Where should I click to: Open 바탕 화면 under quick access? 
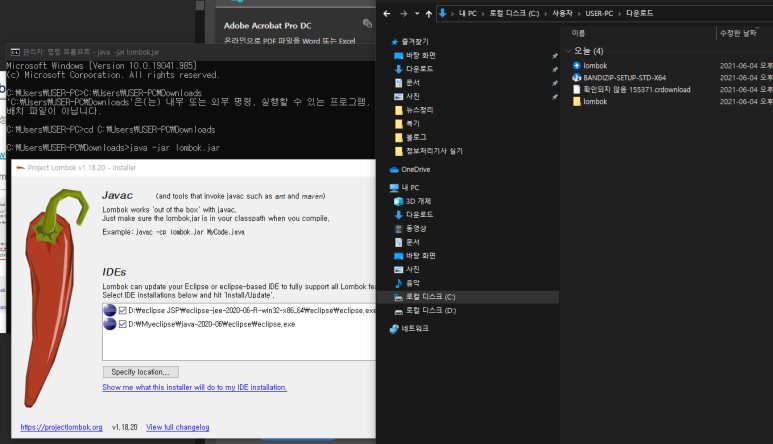coord(421,56)
